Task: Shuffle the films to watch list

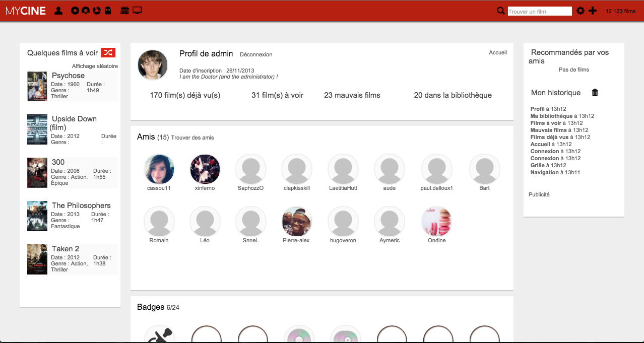Action: tap(108, 52)
